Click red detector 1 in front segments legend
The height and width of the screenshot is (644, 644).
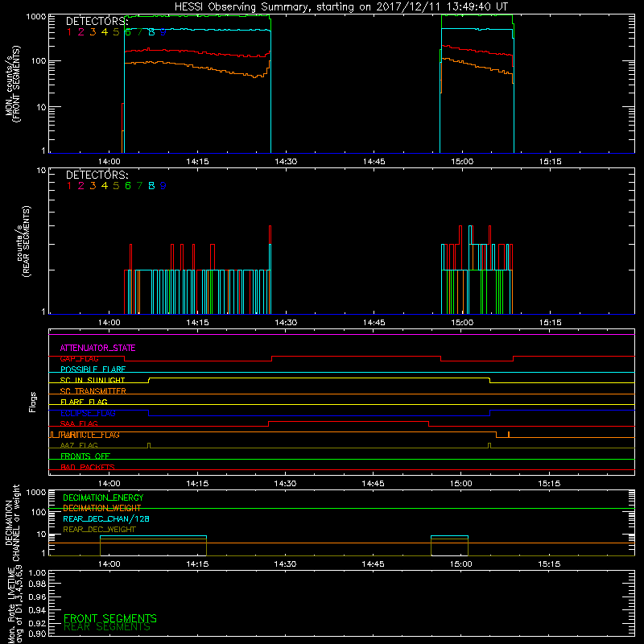click(69, 32)
